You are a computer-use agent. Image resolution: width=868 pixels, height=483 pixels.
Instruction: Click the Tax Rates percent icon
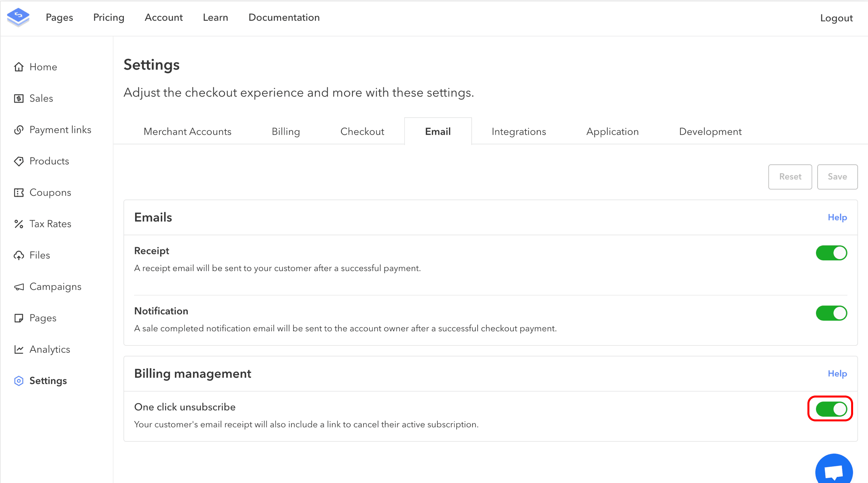pyautogui.click(x=19, y=224)
